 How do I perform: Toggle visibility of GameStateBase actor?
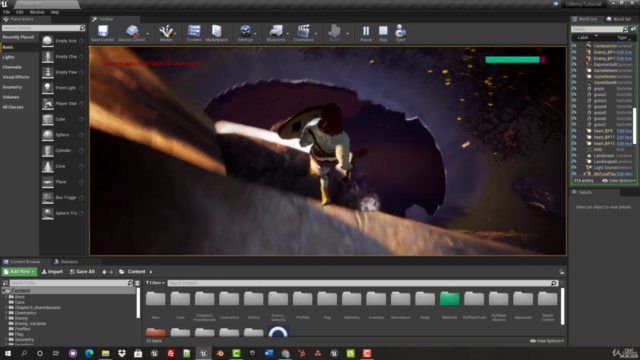574,82
